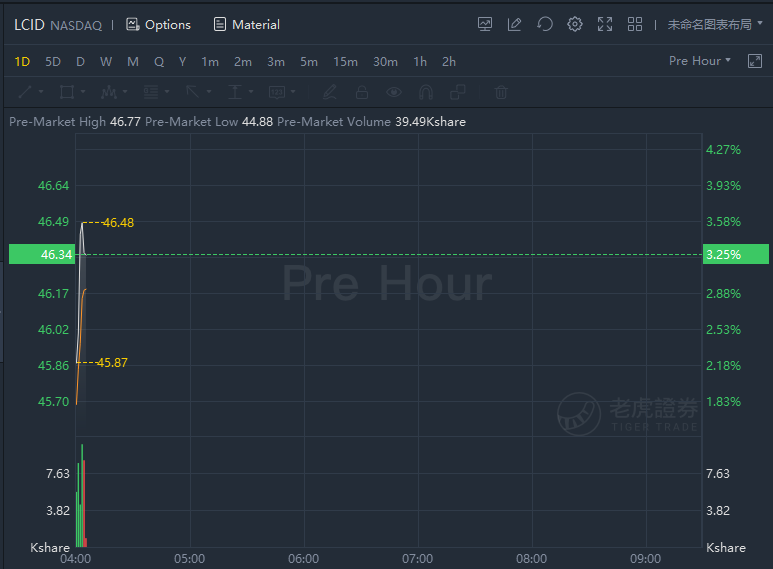Select the 30m interval
The height and width of the screenshot is (569, 773).
click(x=385, y=62)
